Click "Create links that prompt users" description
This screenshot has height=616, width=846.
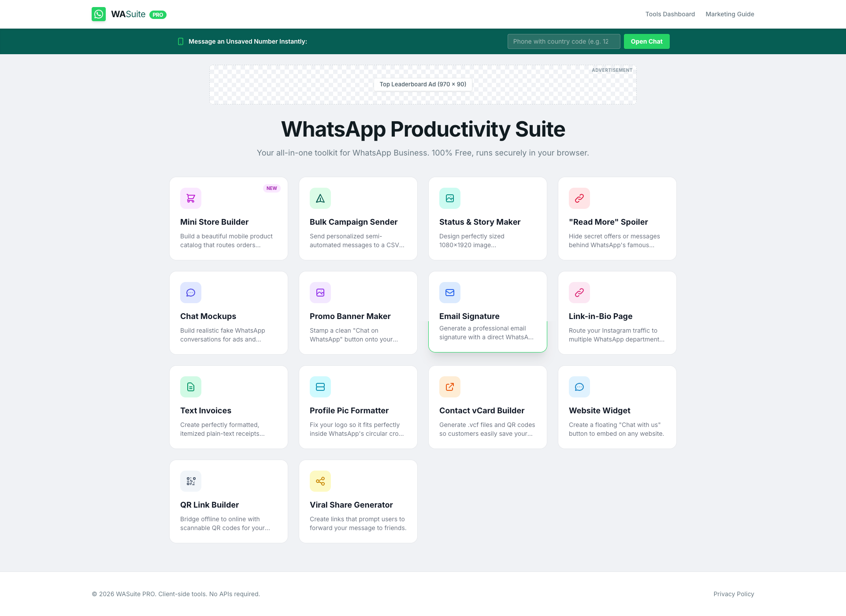(x=358, y=523)
